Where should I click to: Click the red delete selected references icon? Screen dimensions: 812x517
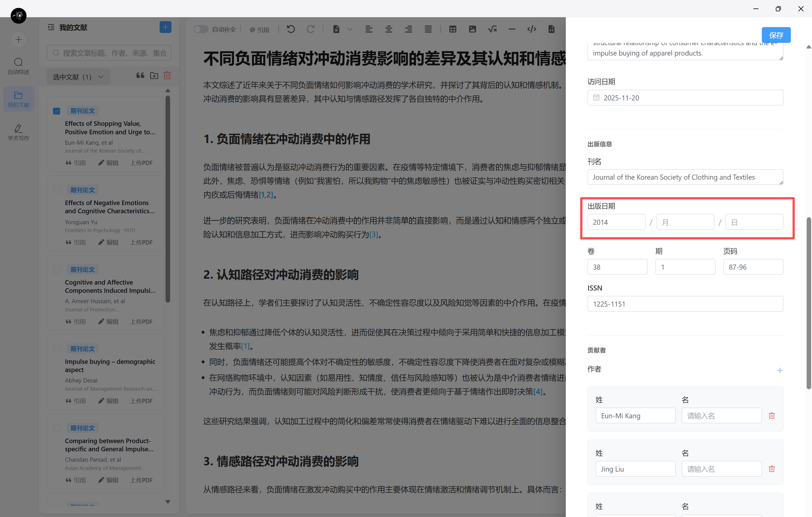pyautogui.click(x=167, y=76)
